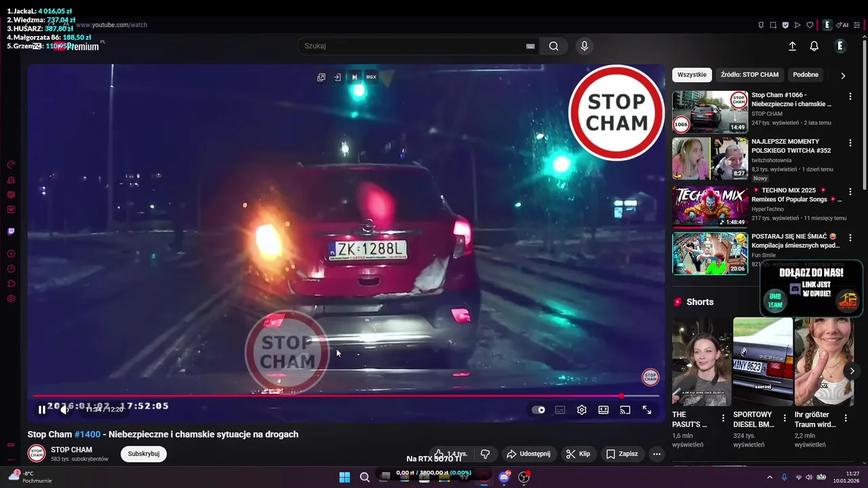Viewport: 868px width, 488px height.
Task: Open options menu for Stop Cham #1066
Action: pyautogui.click(x=850, y=96)
